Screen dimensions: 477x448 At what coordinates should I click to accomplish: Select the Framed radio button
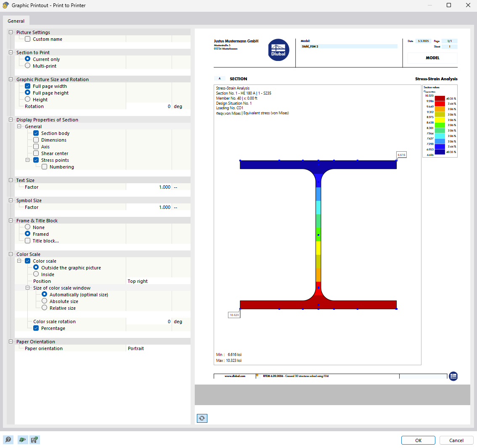tap(28, 234)
